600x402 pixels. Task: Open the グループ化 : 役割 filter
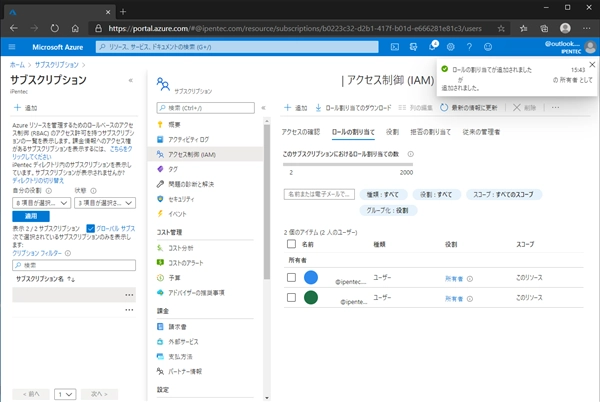point(388,210)
